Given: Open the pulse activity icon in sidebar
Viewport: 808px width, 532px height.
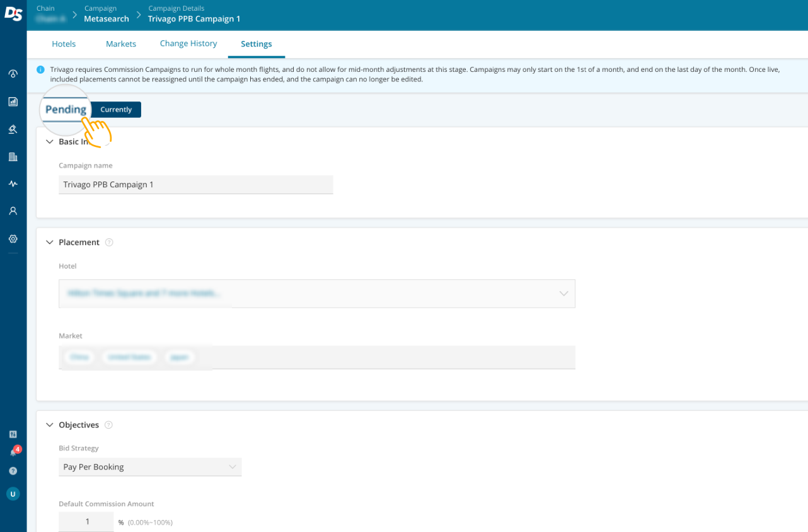Looking at the screenshot, I should (x=13, y=184).
